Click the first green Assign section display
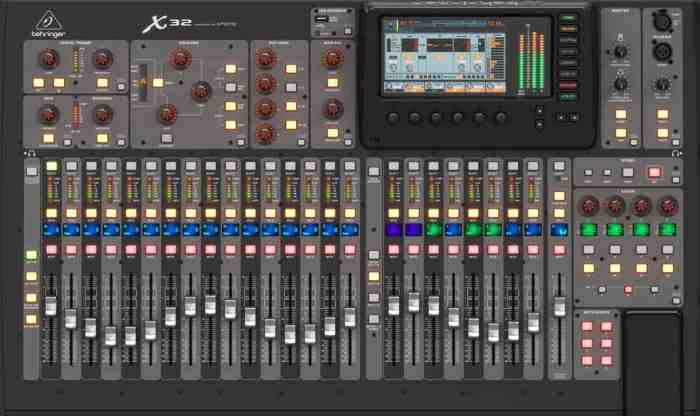Screen dimensions: 700x416 (x=588, y=230)
